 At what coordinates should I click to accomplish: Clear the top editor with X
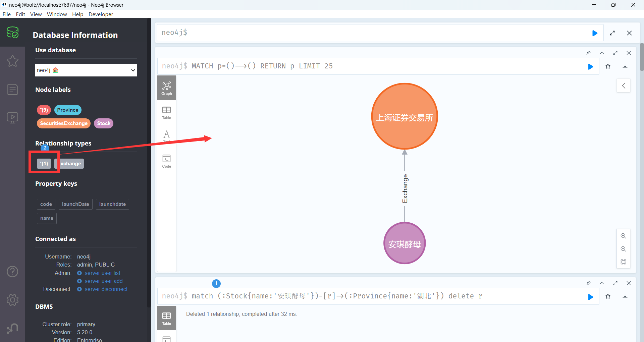coord(629,33)
